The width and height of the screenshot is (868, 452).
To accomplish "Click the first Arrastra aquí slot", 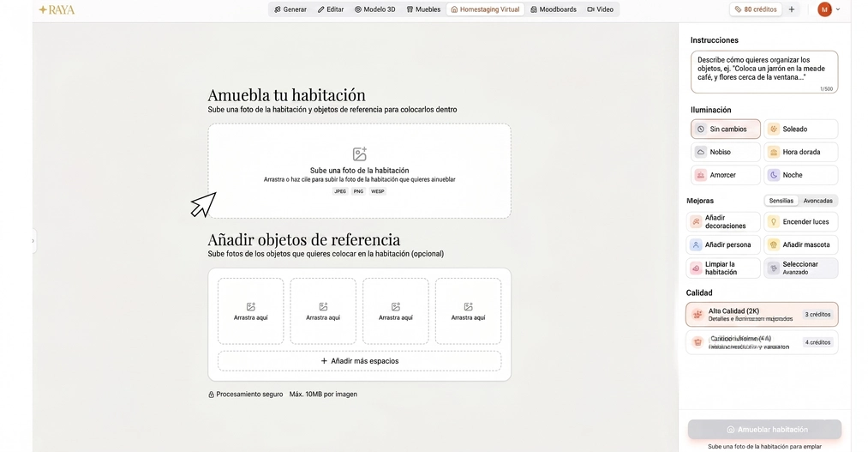I will (251, 311).
